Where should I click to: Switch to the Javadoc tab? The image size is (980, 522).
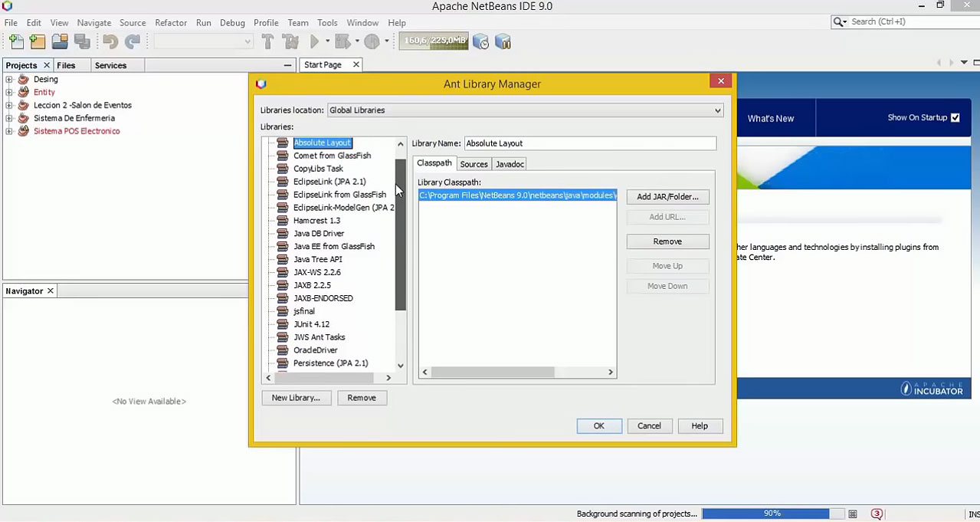coord(510,164)
